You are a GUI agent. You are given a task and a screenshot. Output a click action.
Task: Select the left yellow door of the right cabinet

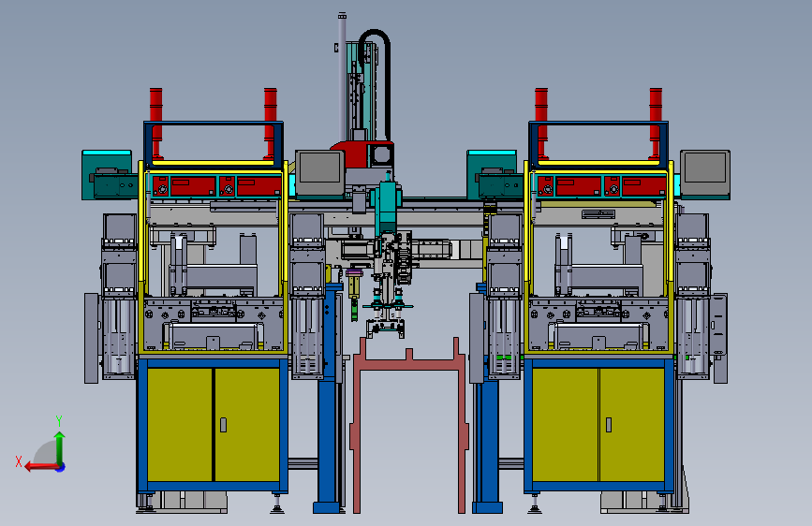(x=565, y=425)
